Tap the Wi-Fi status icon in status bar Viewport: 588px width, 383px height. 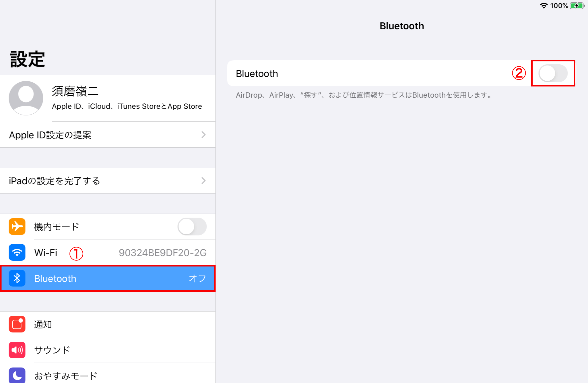[x=544, y=6]
